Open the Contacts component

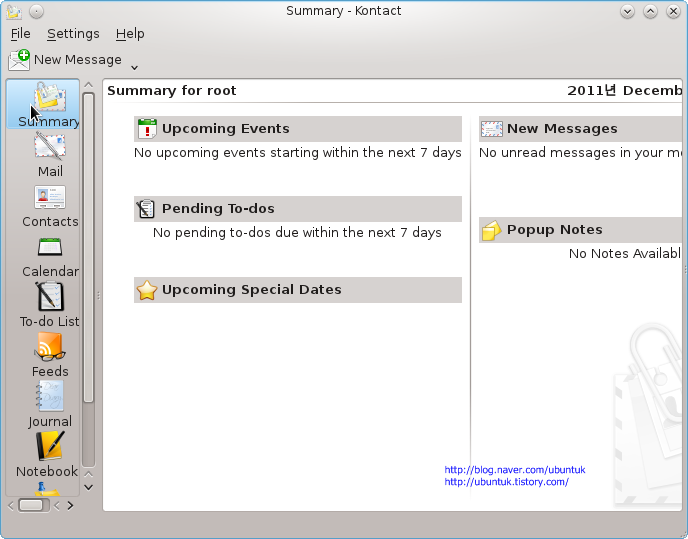(x=50, y=206)
